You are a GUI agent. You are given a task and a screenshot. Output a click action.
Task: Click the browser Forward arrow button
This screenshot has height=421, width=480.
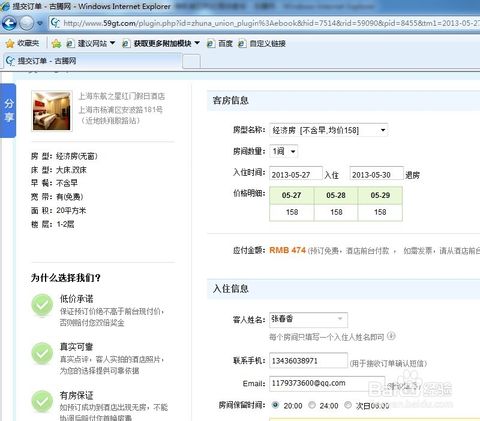point(26,23)
